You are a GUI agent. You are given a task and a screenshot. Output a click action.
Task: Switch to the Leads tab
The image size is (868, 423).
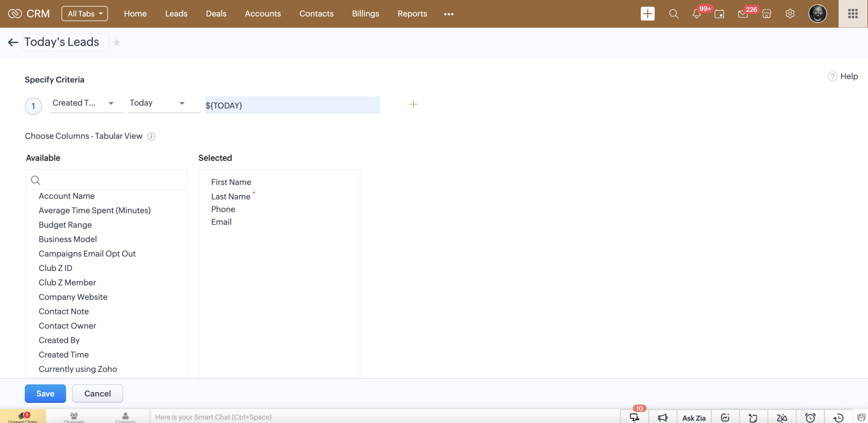pyautogui.click(x=176, y=14)
